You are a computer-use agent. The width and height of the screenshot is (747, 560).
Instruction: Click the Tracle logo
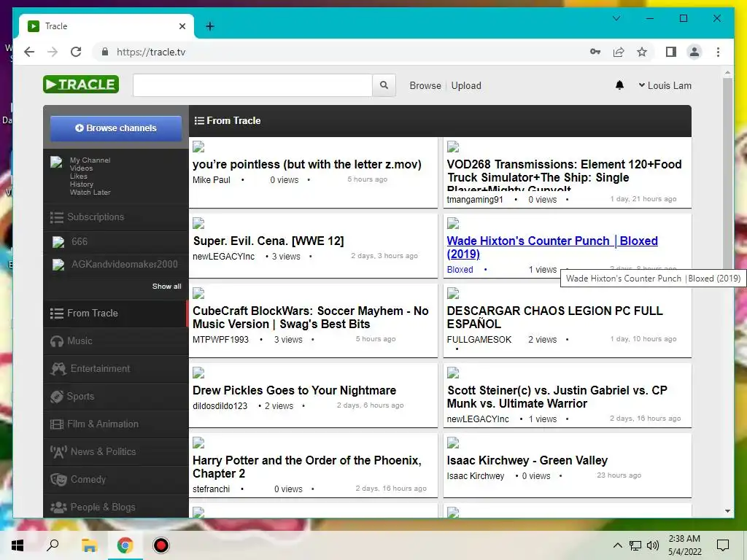click(x=81, y=85)
